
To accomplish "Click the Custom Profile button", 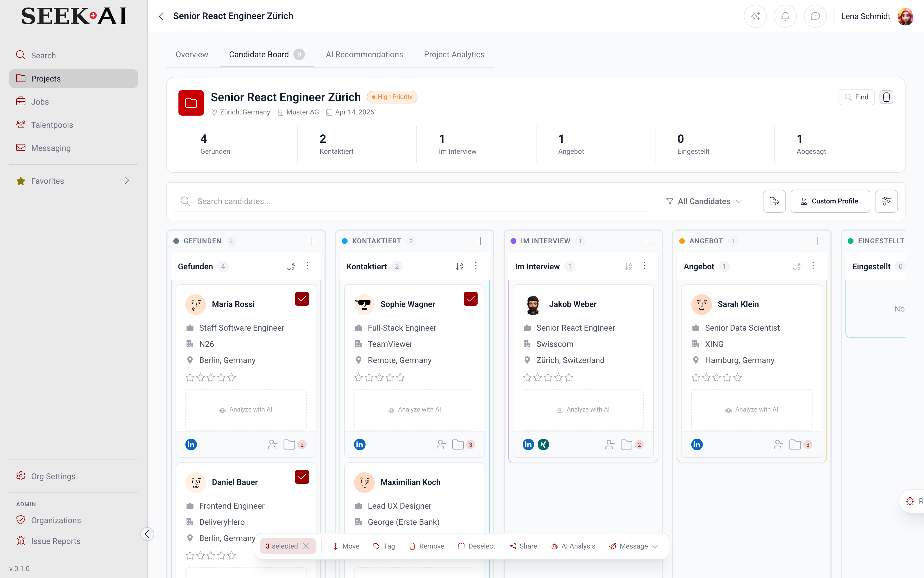I will coord(830,201).
